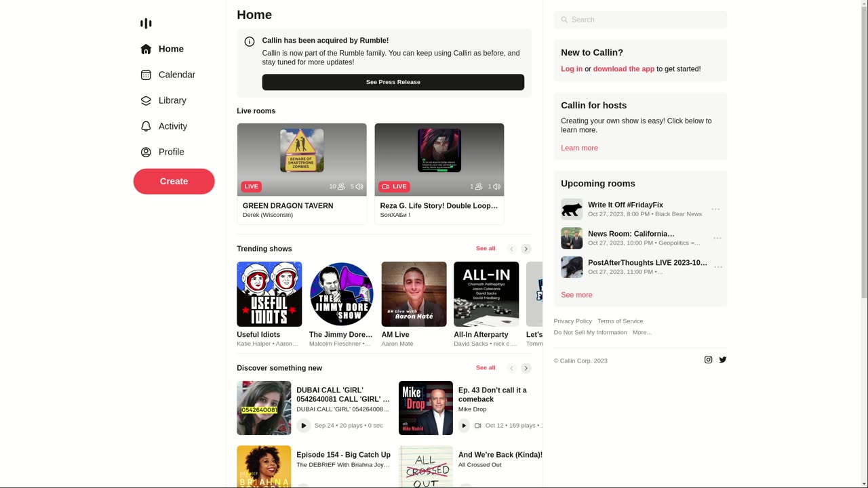Open Mike Drop episode cover image
This screenshot has width=868, height=488.
tap(426, 408)
